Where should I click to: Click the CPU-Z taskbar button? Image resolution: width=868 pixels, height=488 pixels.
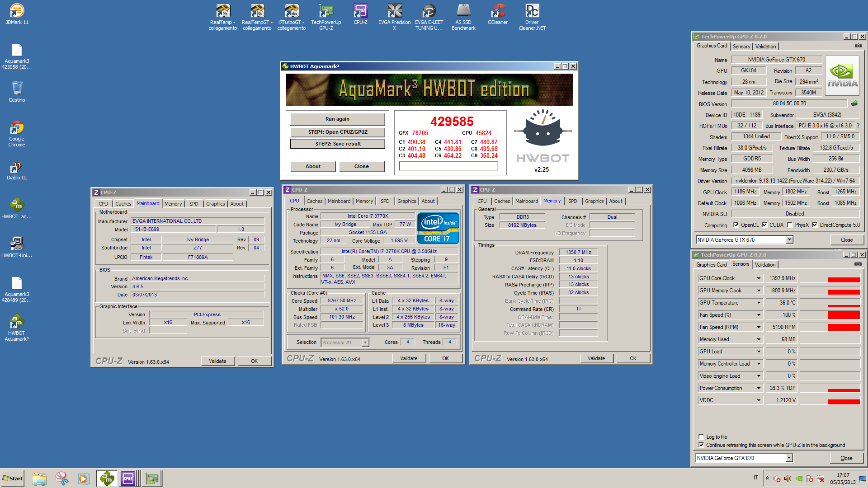pos(128,478)
